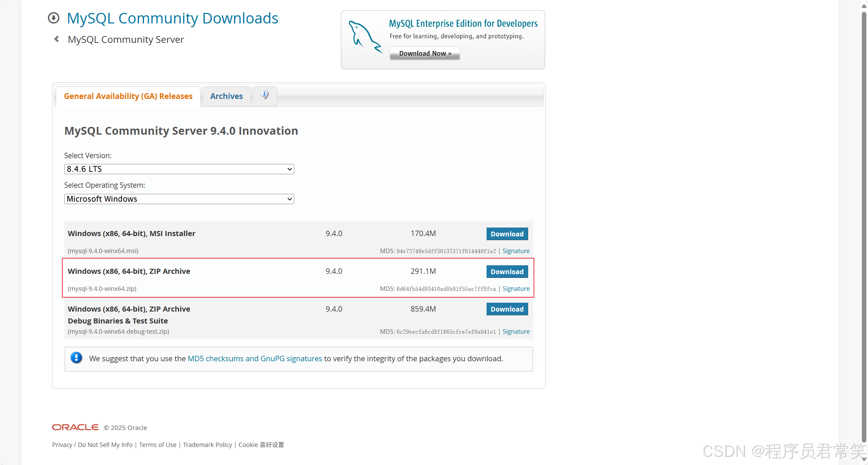Switch to the Archives tab

pyautogui.click(x=226, y=96)
